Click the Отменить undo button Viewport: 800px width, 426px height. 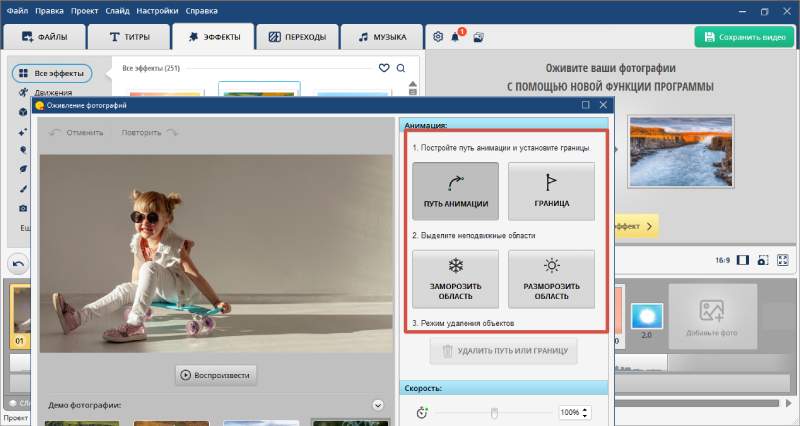[76, 132]
